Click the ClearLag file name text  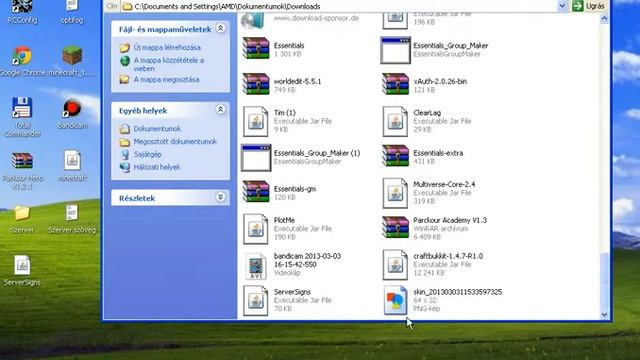[427, 113]
